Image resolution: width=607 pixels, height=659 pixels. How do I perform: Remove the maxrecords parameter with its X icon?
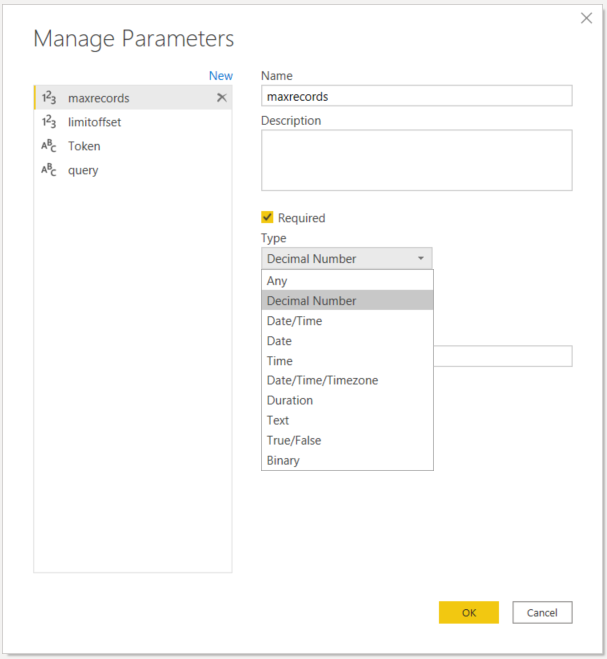click(x=222, y=98)
